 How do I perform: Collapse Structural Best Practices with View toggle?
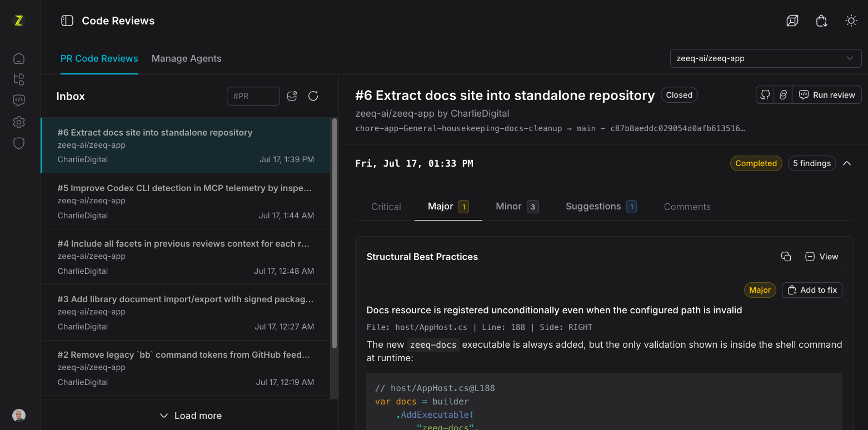pos(821,257)
